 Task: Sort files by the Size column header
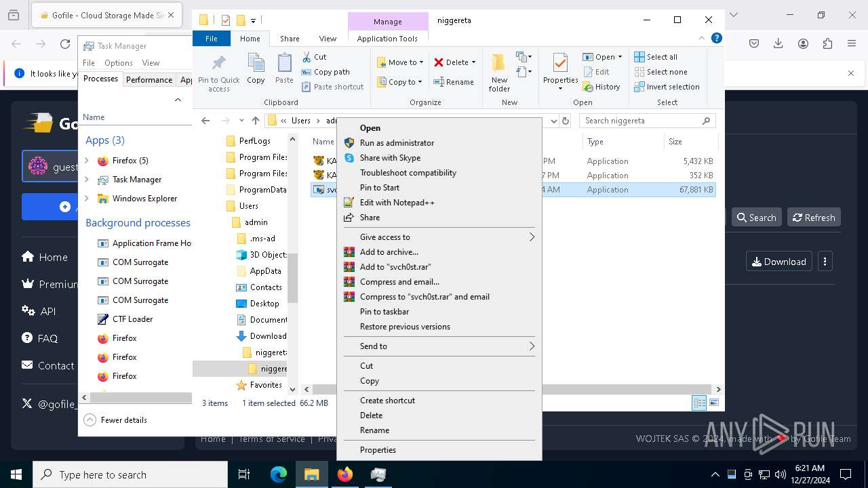tap(690, 142)
